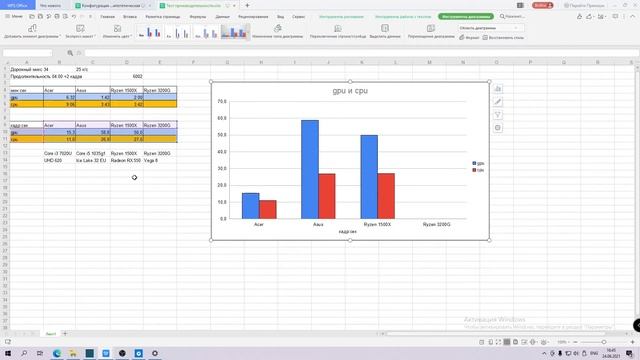Screen dimensions: 640x360
Task: Open the Review ribbon tab
Action: (253, 17)
